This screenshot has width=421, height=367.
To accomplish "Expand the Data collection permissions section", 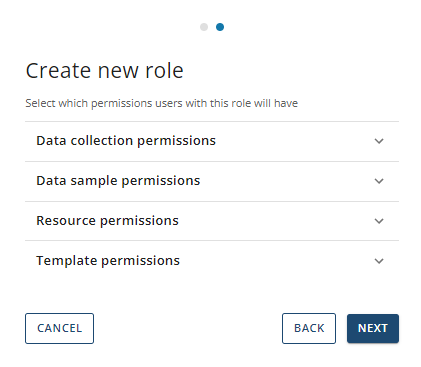I will tap(212, 141).
